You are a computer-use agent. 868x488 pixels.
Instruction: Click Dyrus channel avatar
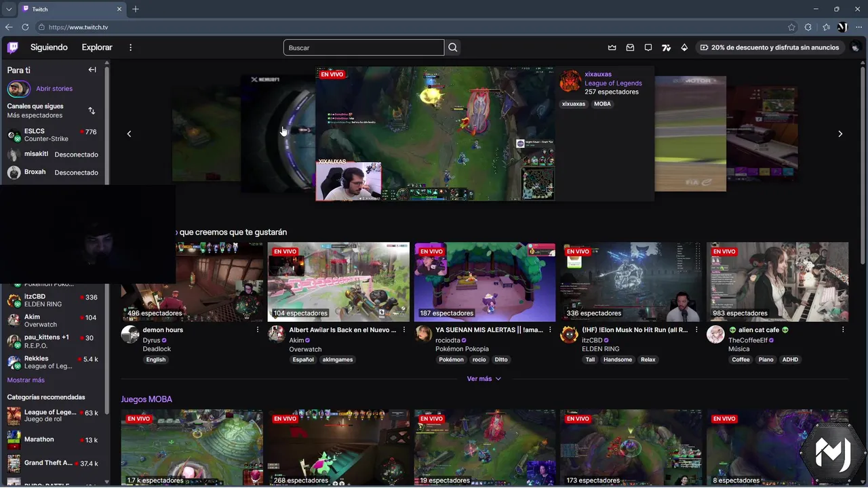130,334
